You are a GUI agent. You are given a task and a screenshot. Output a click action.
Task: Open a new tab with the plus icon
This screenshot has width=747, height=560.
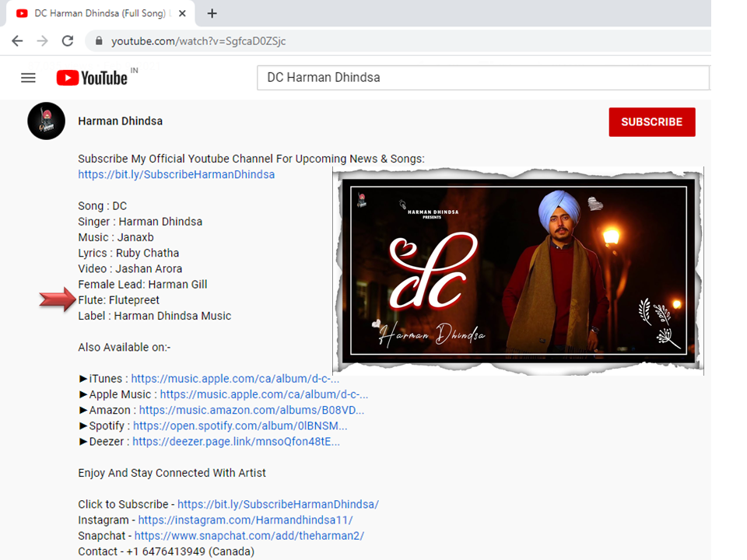(x=212, y=13)
